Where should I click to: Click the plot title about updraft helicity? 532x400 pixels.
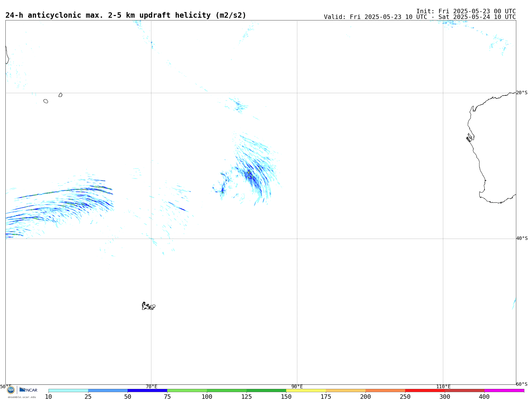coord(126,15)
